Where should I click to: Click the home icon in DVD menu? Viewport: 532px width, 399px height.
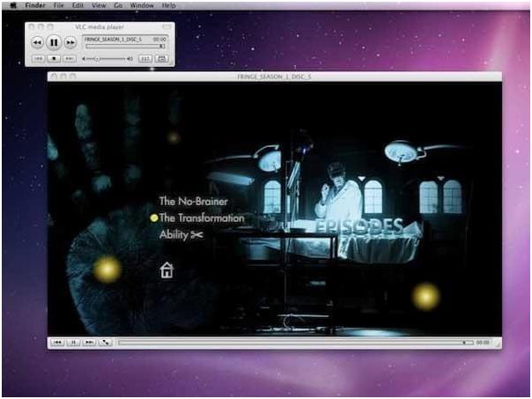pyautogui.click(x=166, y=270)
